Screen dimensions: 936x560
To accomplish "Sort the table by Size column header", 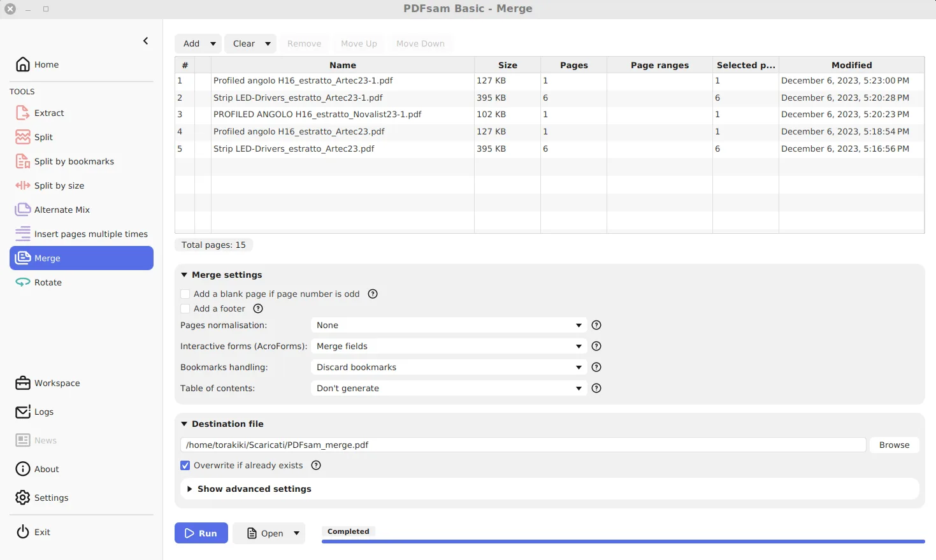I will click(x=507, y=65).
